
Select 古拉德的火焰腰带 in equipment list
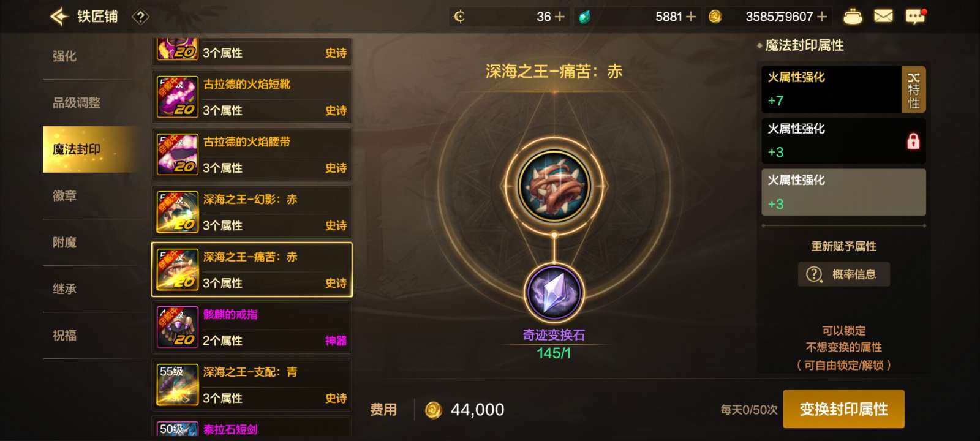252,154
